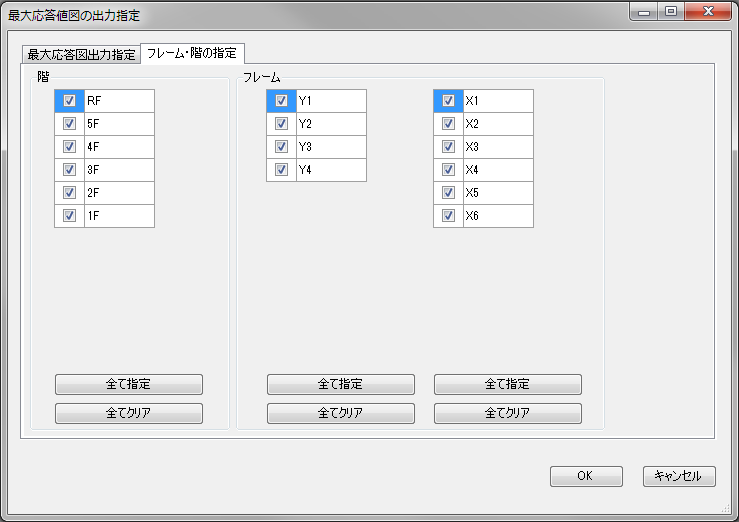
Task: Select the X6 row label
Action: (x=498, y=216)
